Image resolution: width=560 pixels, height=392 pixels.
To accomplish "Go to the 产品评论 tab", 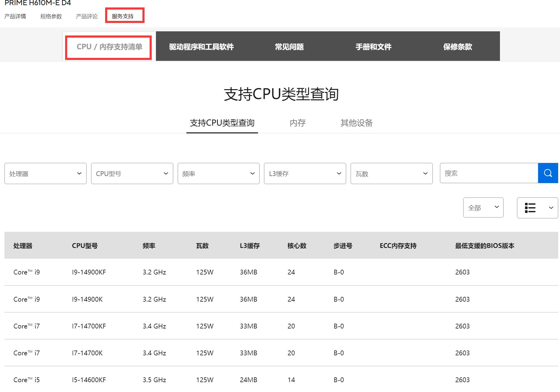I will coord(87,16).
